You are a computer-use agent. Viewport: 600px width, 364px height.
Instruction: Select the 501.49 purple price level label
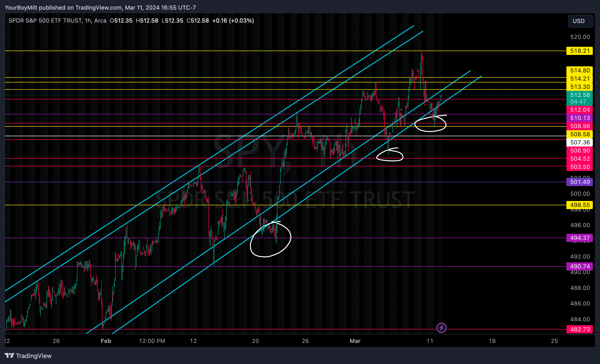580,182
